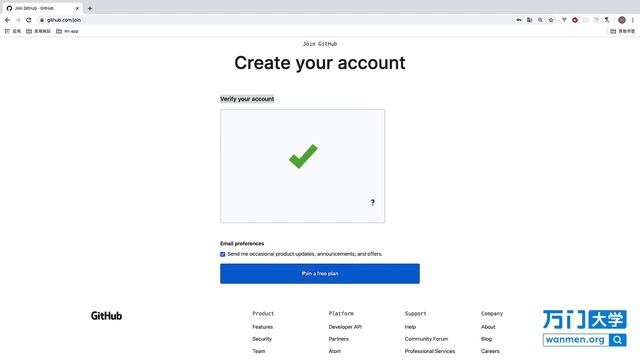Image resolution: width=640 pixels, height=360 pixels.
Task: Click the Create your account heading
Action: (x=320, y=63)
